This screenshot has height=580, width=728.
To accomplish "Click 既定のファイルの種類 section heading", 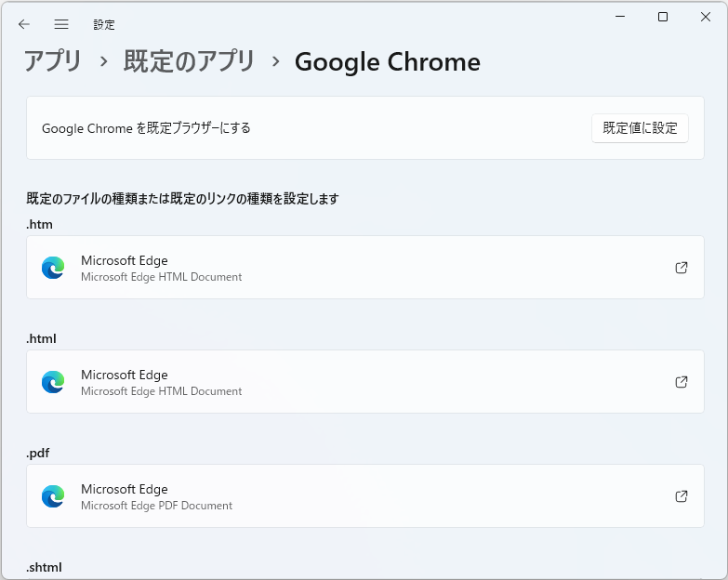I will tap(182, 199).
